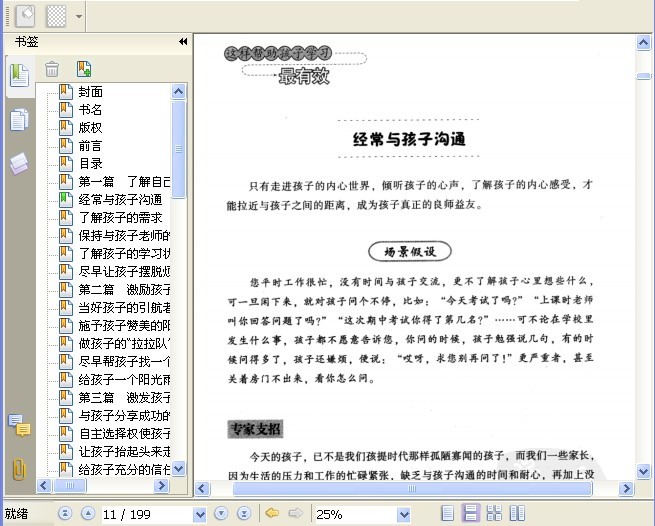Click the document vertical scroll thumb
The image size is (655, 526).
643,76
